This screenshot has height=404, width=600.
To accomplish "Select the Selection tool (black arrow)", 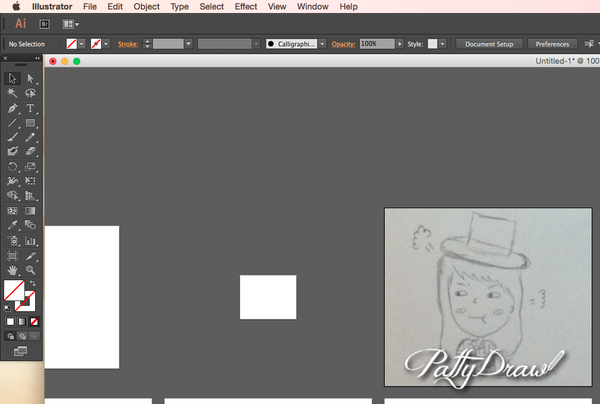I will (x=13, y=78).
